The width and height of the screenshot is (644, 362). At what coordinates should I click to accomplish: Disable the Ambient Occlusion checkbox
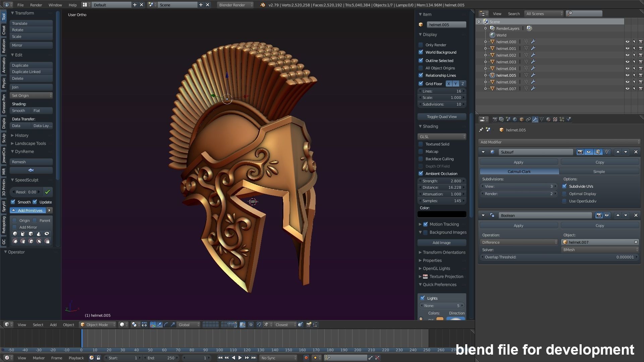(x=421, y=173)
